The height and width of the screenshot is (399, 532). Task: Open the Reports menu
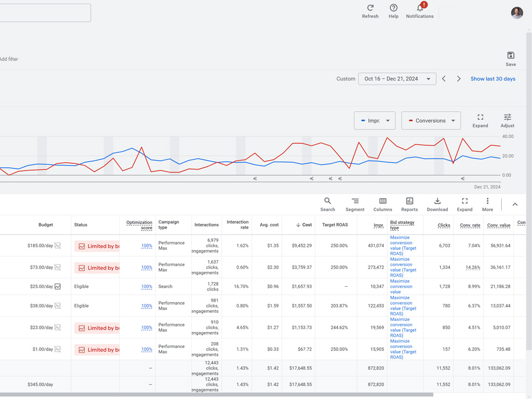410,205
